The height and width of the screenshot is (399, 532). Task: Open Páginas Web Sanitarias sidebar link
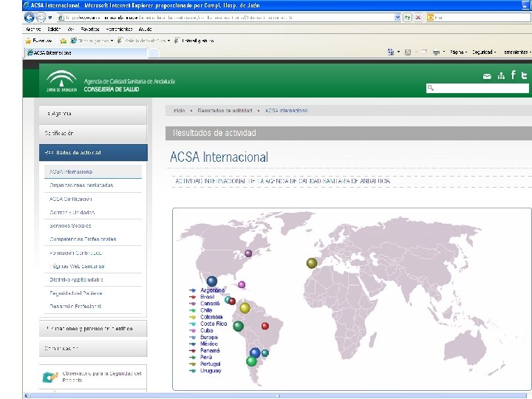coord(77,266)
